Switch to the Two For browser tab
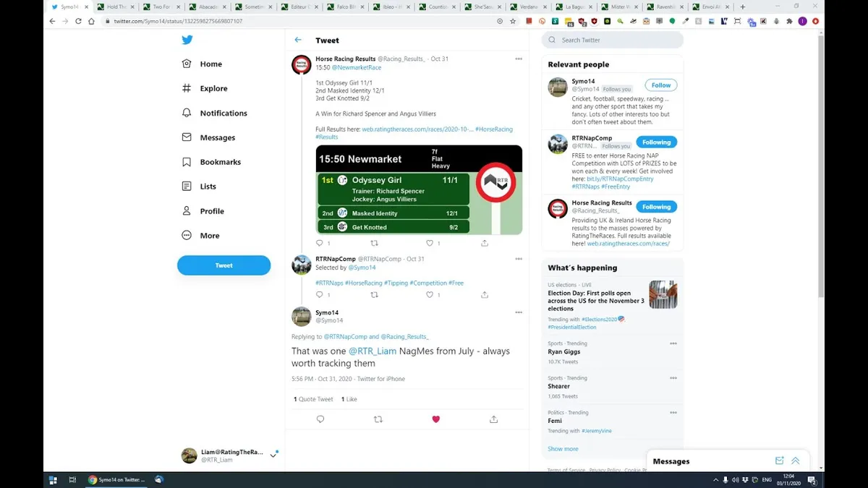The height and width of the screenshot is (488, 868). (x=161, y=7)
